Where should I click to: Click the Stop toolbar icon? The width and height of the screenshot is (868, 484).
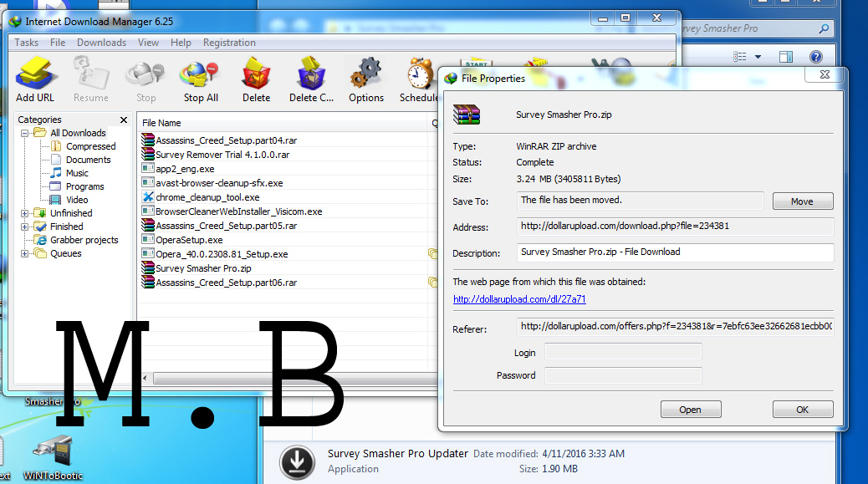(x=145, y=74)
